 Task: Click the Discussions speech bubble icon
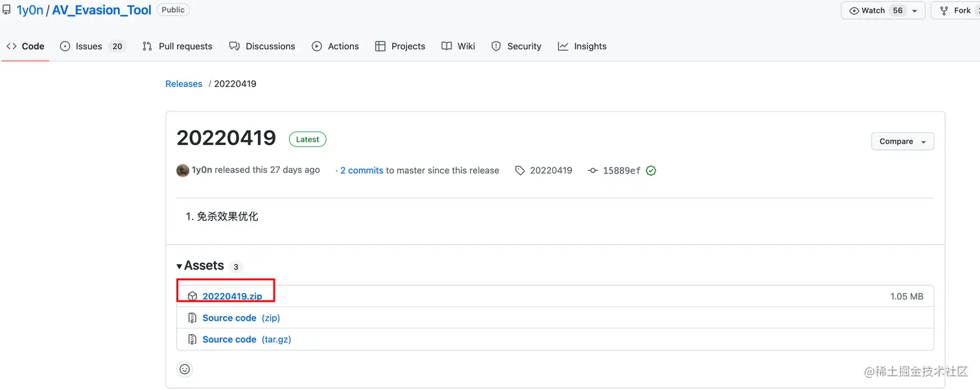[235, 46]
